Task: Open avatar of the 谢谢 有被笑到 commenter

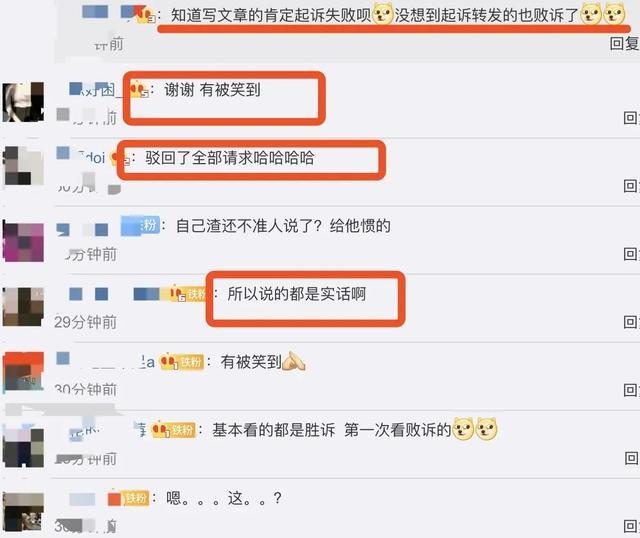Action: coord(23,102)
